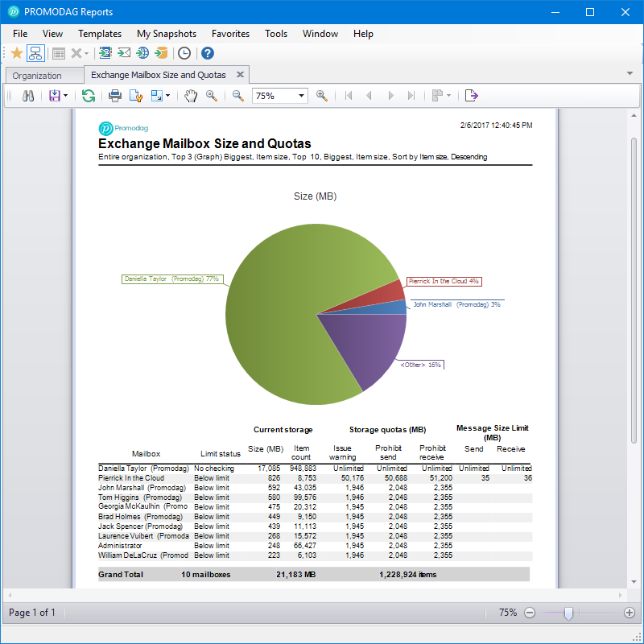Open the 75% zoom level combo box
Image resolution: width=644 pixels, height=644 pixels.
pos(279,96)
